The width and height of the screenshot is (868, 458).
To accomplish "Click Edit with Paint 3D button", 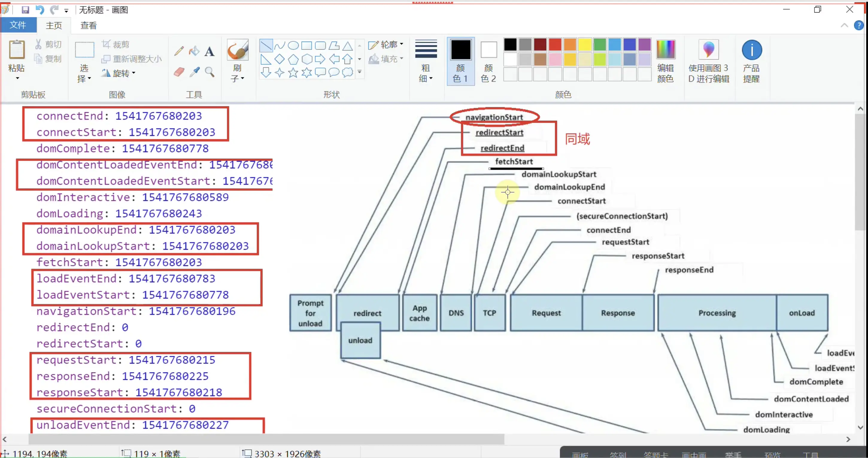I will [708, 61].
